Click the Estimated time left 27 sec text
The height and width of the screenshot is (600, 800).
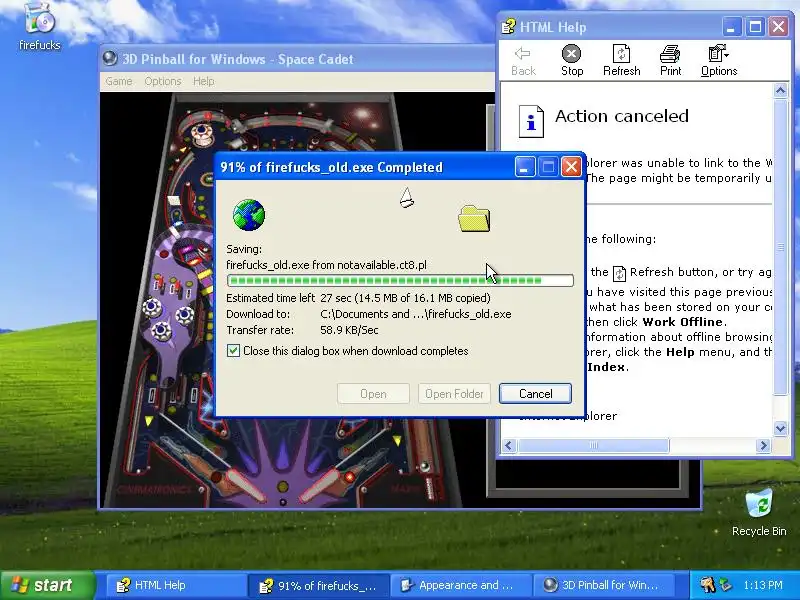[358, 298]
